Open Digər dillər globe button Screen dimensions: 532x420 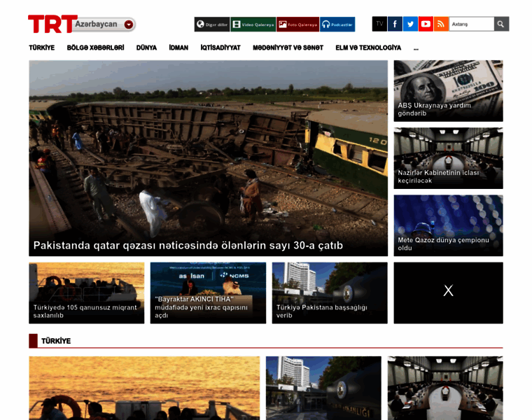pos(212,24)
